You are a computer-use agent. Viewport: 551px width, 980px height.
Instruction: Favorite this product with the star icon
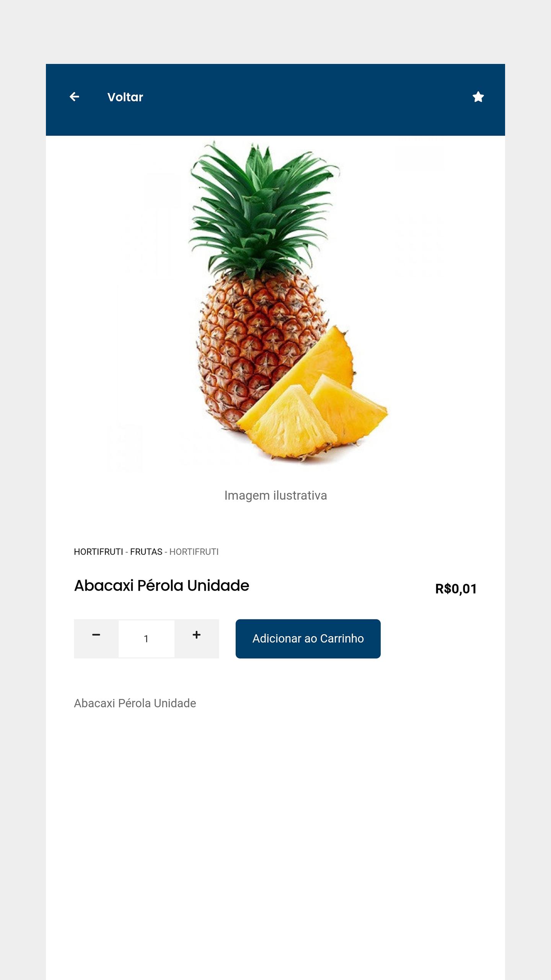478,97
